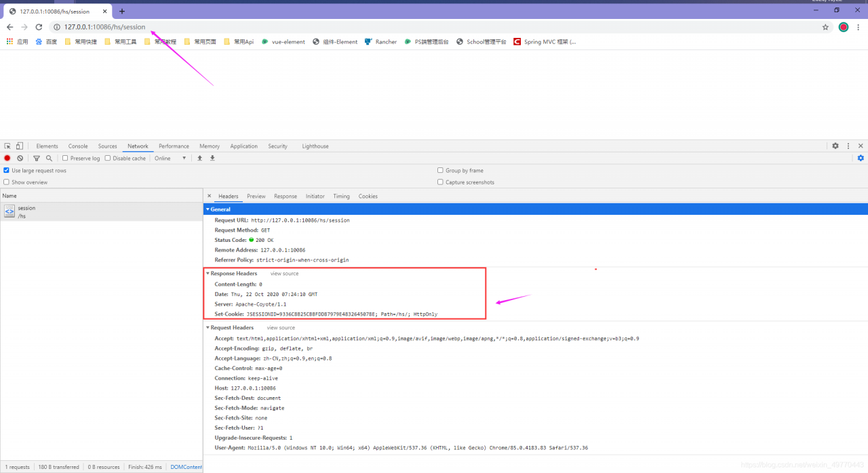Clear the network log

point(20,158)
